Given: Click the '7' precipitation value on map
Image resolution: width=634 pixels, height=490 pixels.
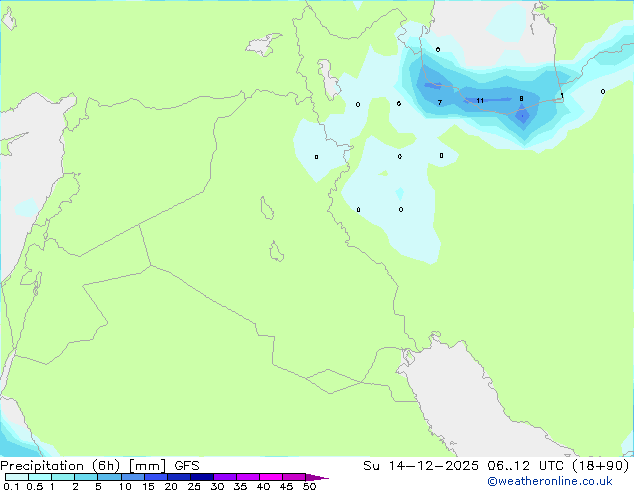Looking at the screenshot, I should pos(440,103).
